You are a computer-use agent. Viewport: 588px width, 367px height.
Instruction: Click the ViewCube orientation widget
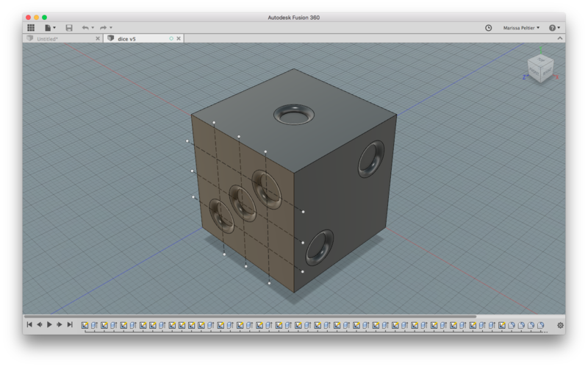541,68
